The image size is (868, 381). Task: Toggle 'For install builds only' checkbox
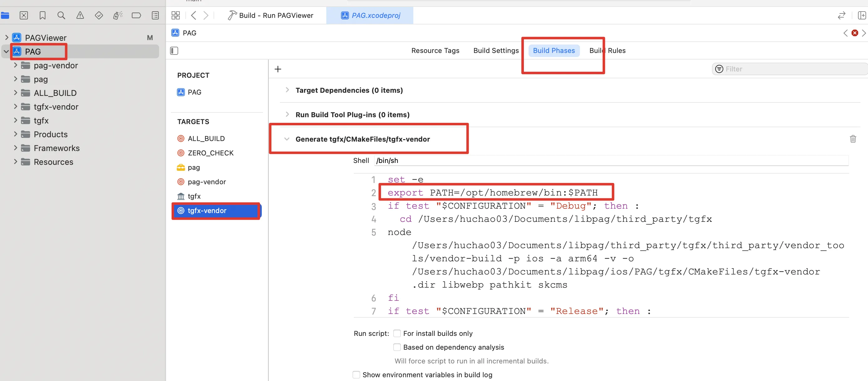pyautogui.click(x=397, y=333)
